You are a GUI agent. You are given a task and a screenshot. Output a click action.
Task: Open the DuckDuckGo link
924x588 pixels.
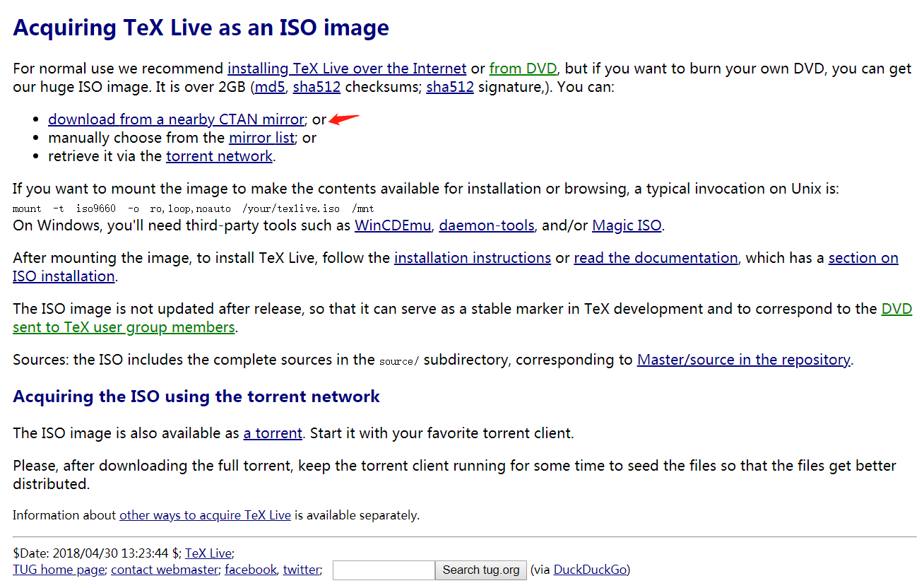pos(590,570)
